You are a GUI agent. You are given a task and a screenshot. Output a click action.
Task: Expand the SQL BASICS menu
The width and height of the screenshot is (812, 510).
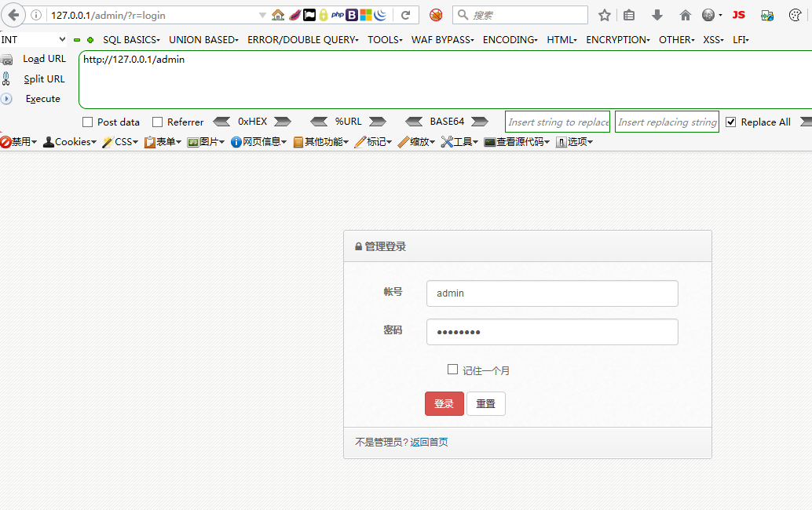click(x=131, y=40)
